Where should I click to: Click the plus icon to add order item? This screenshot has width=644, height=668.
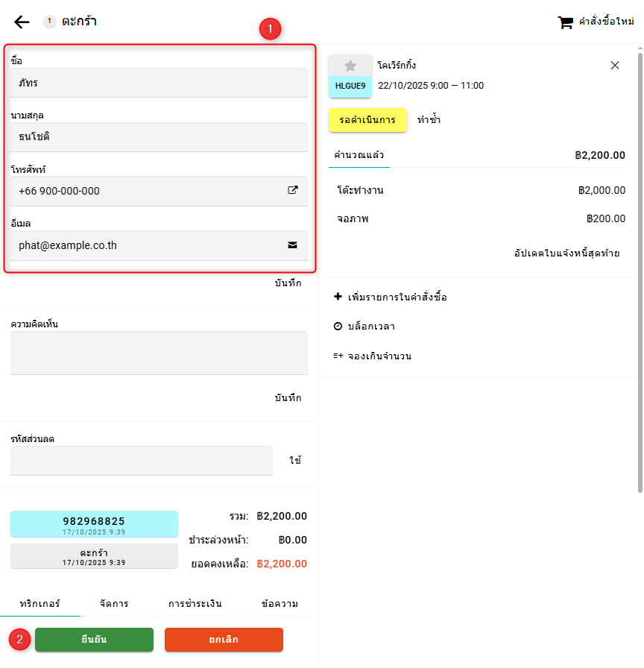tap(338, 297)
